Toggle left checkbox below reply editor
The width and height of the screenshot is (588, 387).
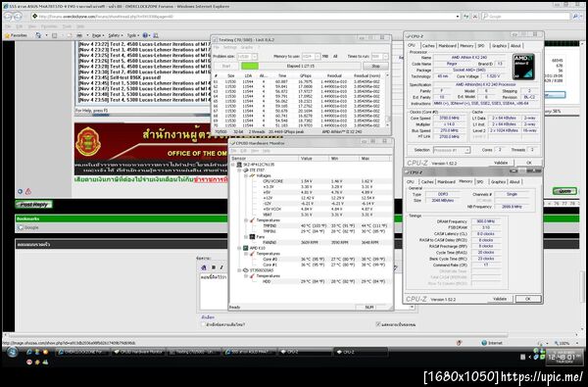tap(203, 324)
